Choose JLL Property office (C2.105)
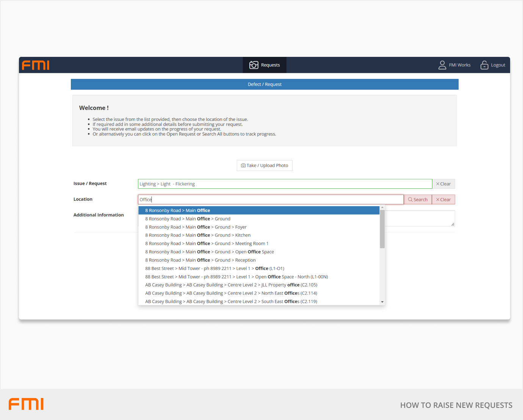The image size is (523, 420). pos(231,285)
